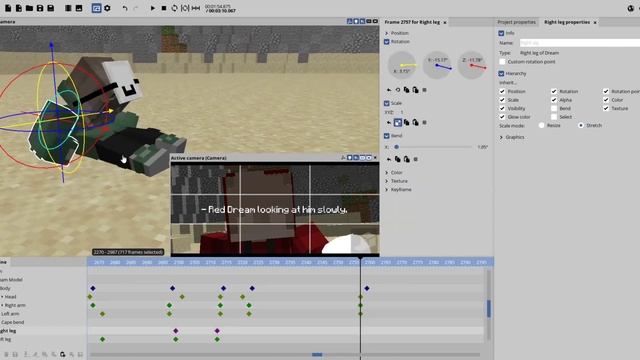Check the Select checkbox
This screenshot has width=640, height=360.
(554, 117)
